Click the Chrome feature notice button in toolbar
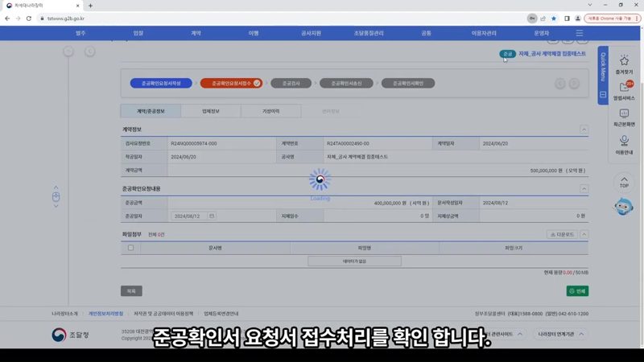Image resolution: width=644 pixels, height=362 pixels. tap(612, 19)
